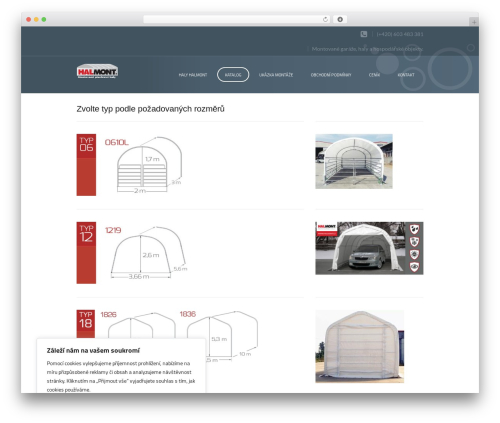Viewport: 500px width, 423px height.
Task: Click the heading 'Zvolte typ podle požadovaných rozměrů'
Action: (150, 109)
